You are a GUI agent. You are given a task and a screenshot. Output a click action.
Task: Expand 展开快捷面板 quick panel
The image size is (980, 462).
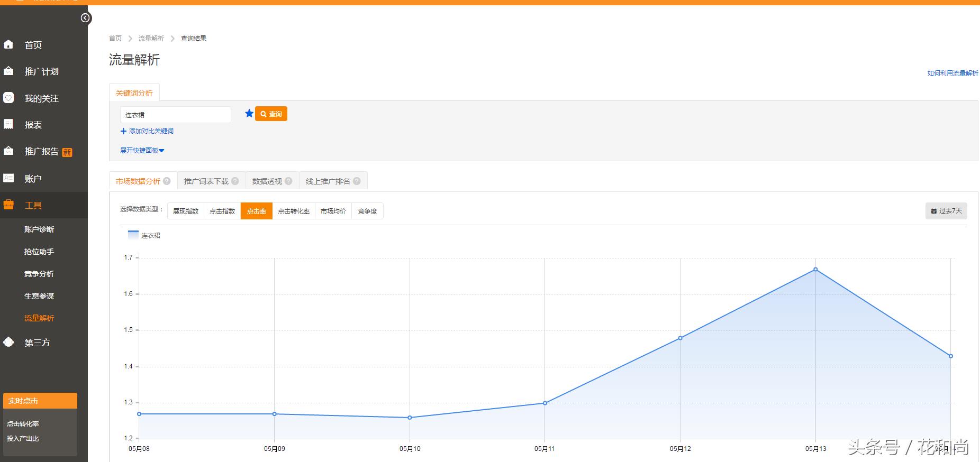click(142, 151)
